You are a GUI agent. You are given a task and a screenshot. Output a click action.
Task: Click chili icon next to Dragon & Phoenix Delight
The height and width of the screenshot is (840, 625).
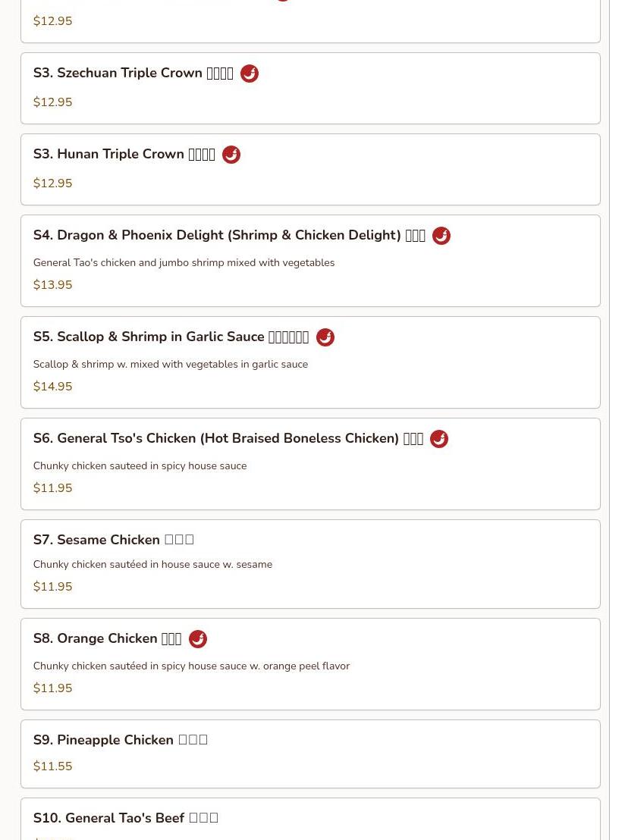click(441, 236)
